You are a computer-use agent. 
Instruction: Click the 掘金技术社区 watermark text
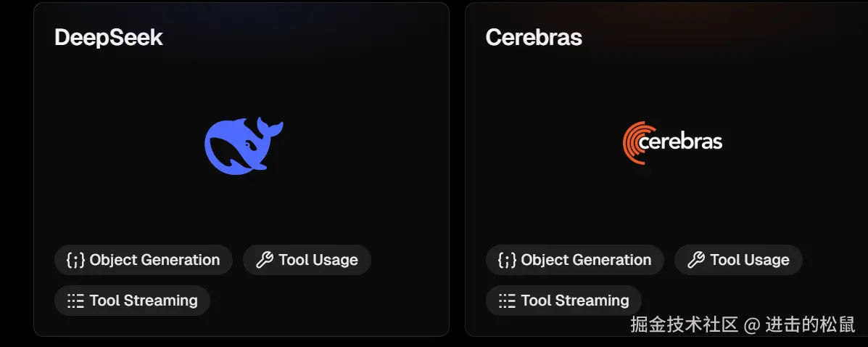click(x=683, y=324)
